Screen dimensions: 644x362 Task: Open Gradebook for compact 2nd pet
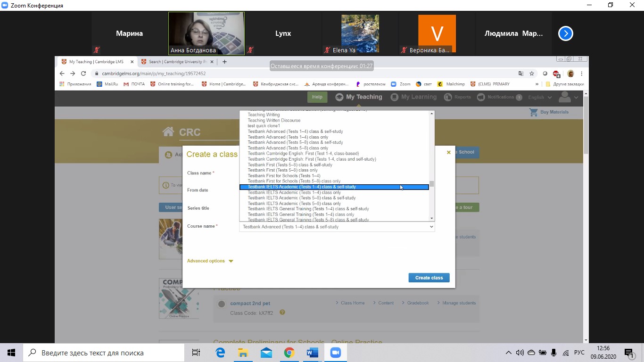pyautogui.click(x=415, y=303)
